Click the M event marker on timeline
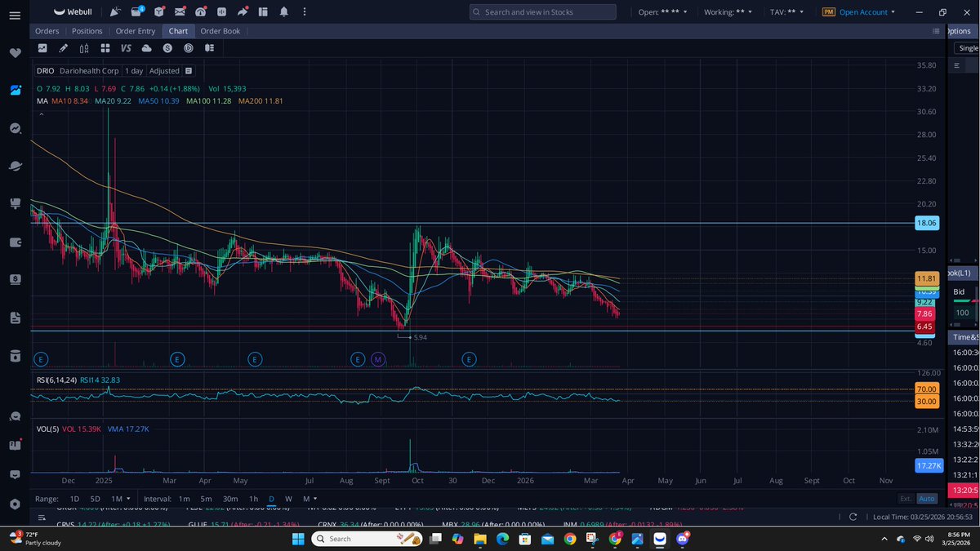 tap(377, 358)
